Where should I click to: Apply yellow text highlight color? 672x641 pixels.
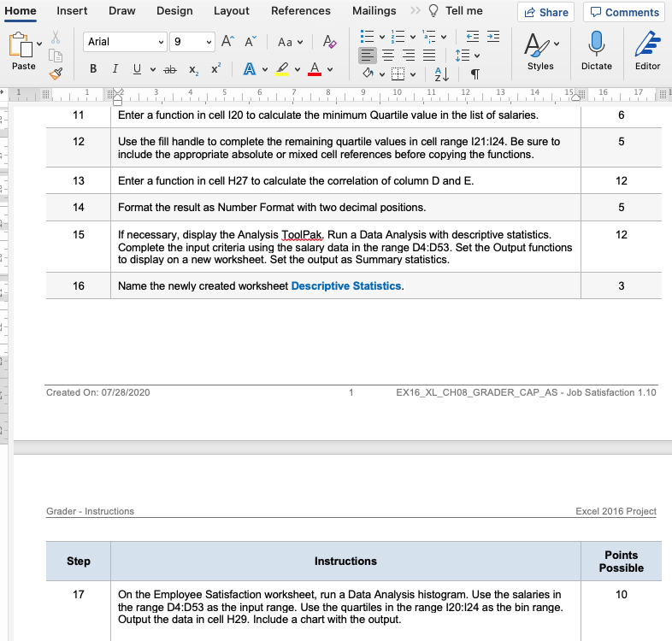pyautogui.click(x=282, y=69)
